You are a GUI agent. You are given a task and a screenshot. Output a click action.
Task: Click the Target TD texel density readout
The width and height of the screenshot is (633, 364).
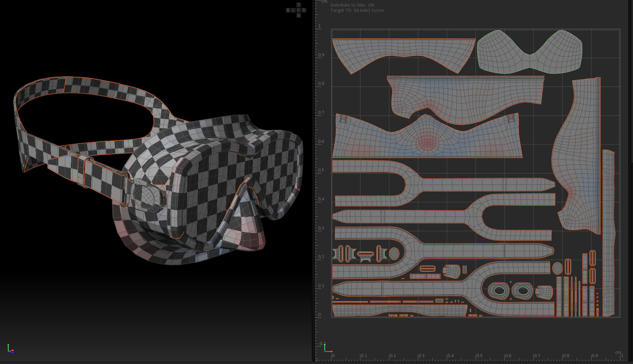point(357,11)
